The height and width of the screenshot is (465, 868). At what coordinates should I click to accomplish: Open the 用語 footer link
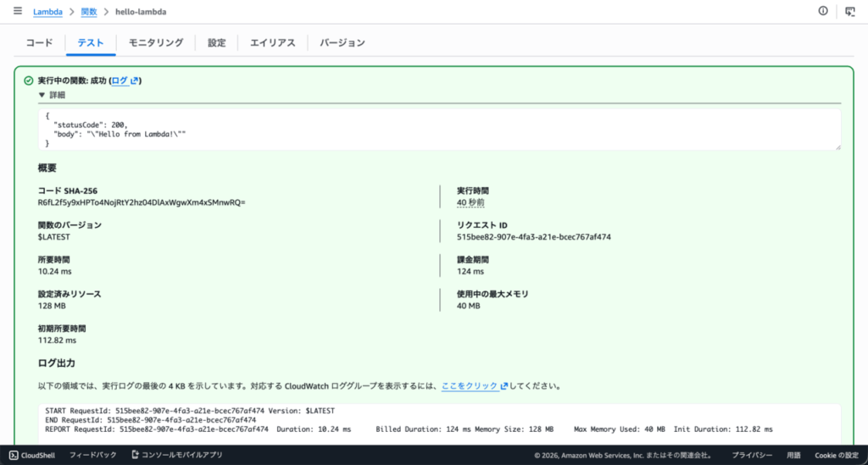click(x=793, y=455)
